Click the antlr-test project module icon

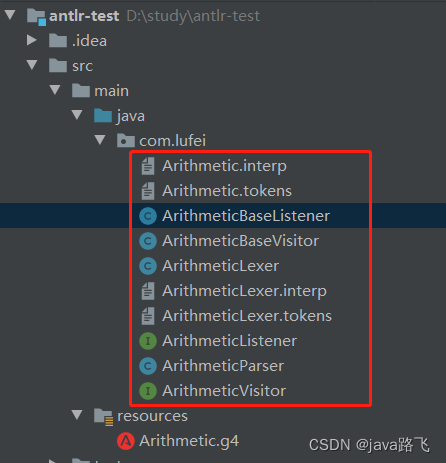[x=36, y=17]
